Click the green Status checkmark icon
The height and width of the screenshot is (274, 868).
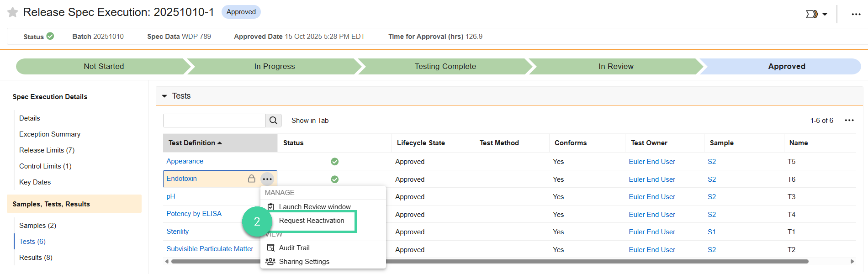tap(50, 36)
